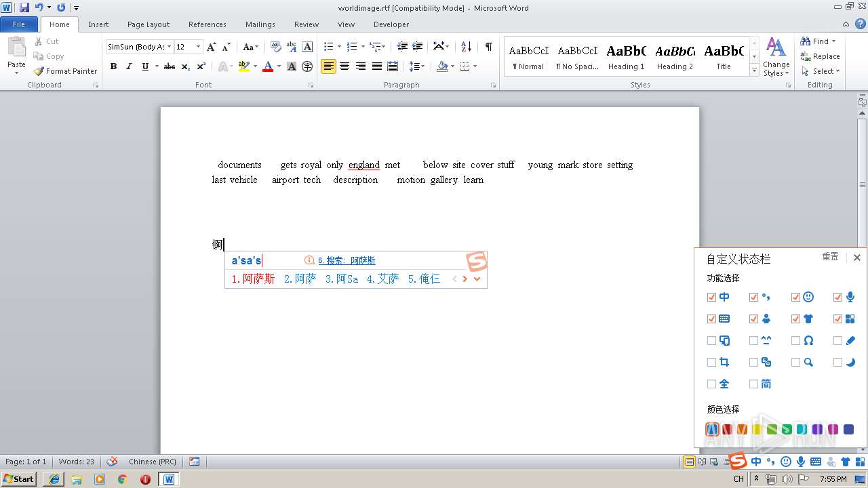This screenshot has height=488, width=868.
Task: Click the Shrink Font icon
Action: point(226,47)
